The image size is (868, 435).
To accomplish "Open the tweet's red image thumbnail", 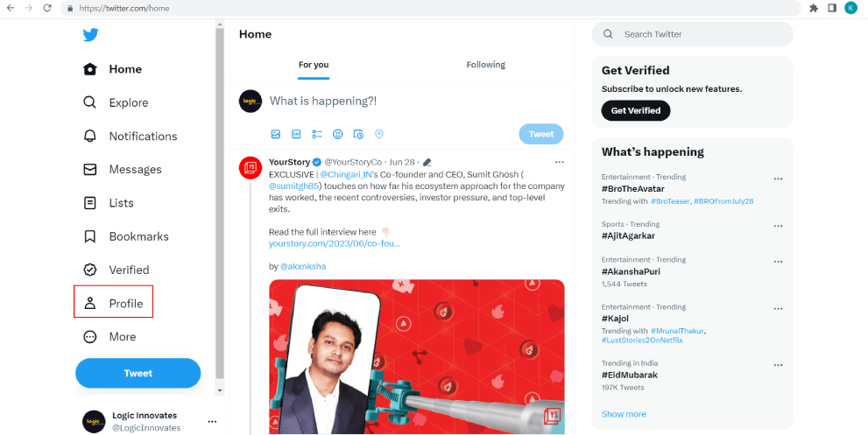I will pyautogui.click(x=417, y=356).
